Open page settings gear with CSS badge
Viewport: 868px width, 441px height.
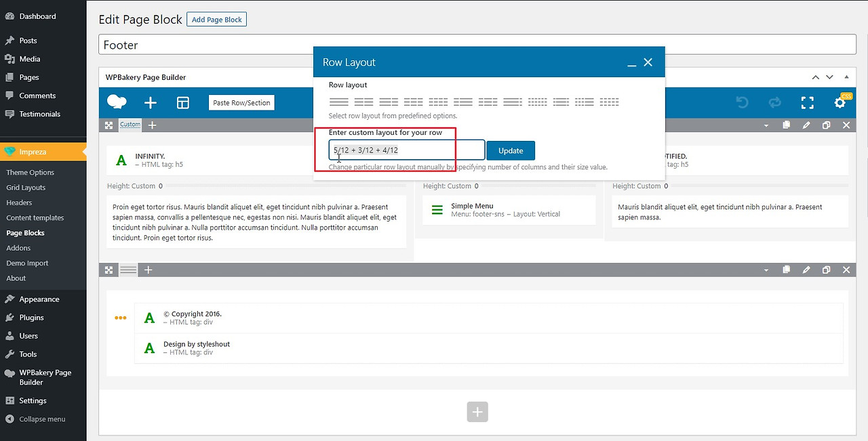point(841,102)
